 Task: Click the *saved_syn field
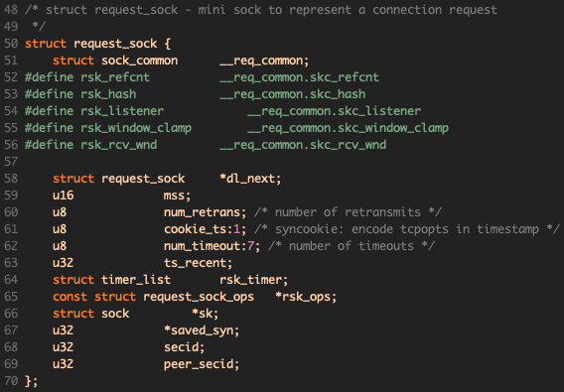199,330
